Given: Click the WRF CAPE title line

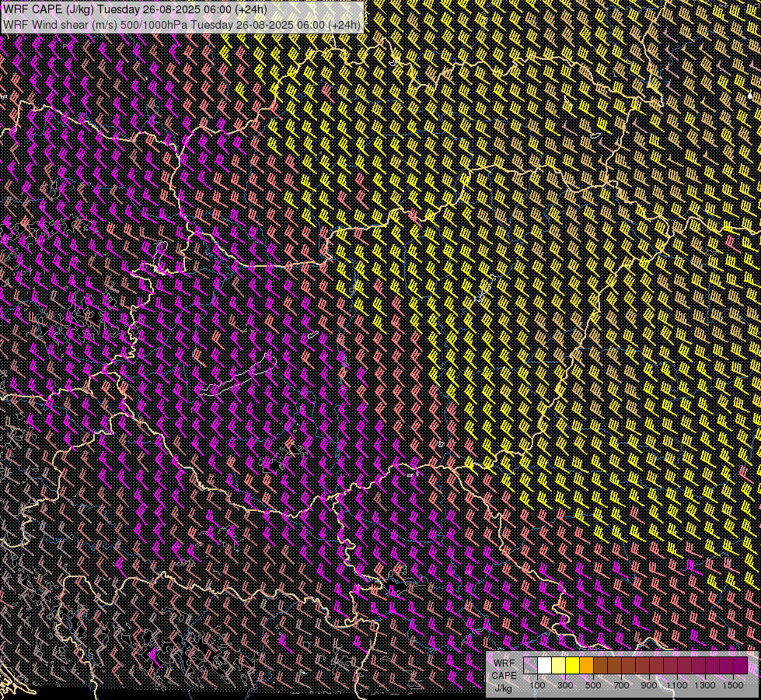Looking at the screenshot, I should pos(135,9).
